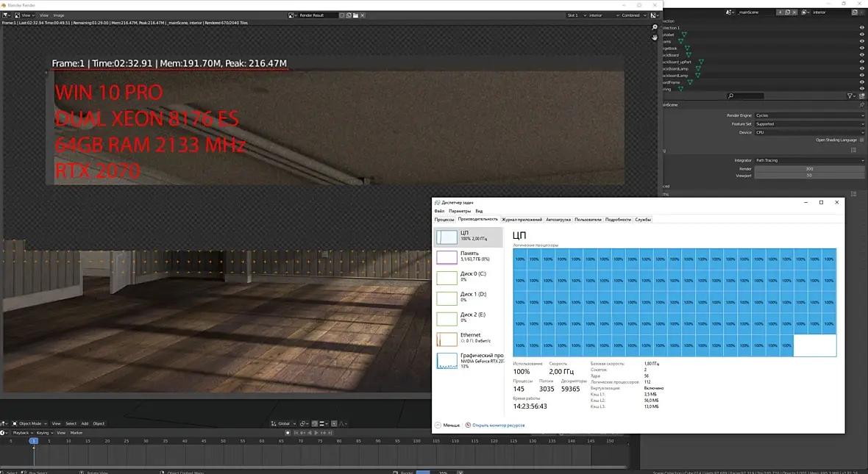
Task: Click the auto-keying record button in the timeline
Action: (288, 433)
